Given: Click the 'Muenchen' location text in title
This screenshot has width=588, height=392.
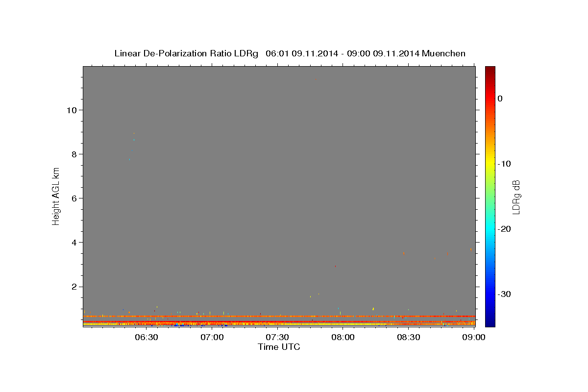Looking at the screenshot, I should point(443,53).
